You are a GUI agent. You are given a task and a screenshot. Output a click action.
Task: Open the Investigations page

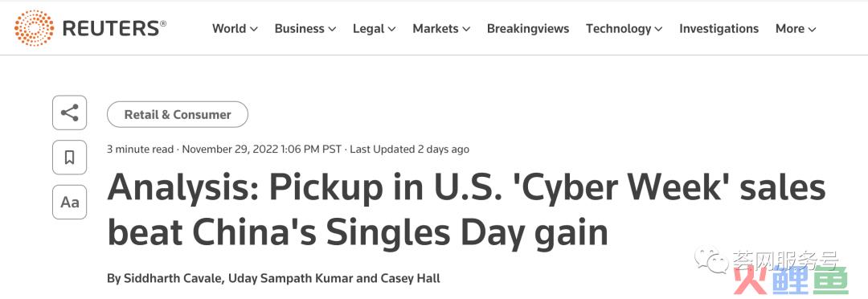click(719, 29)
